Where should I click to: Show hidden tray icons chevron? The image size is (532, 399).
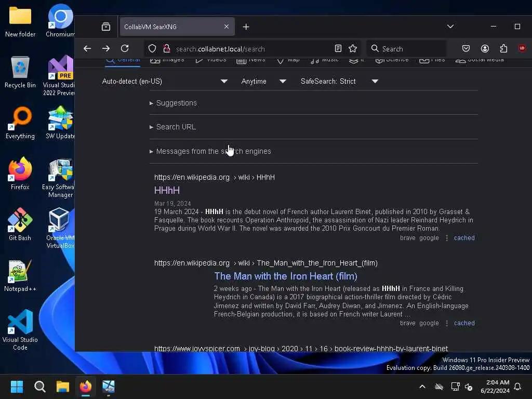coord(422,387)
